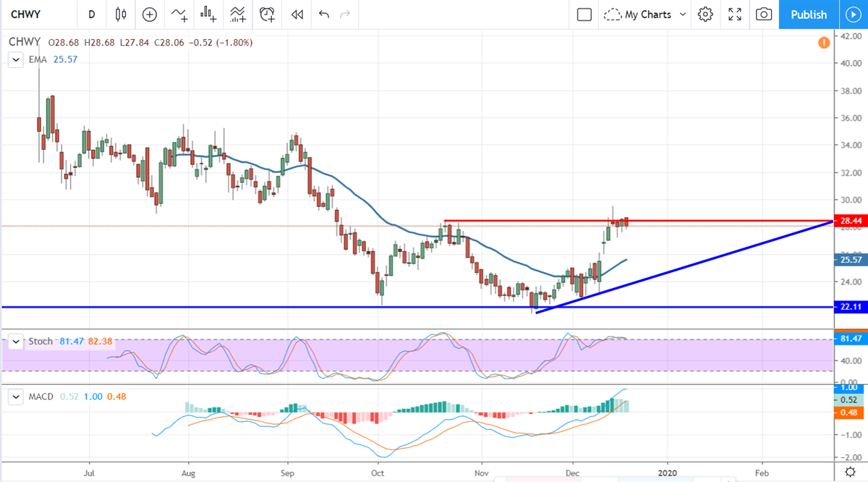The image size is (868, 482).
Task: Select the chart layout square icon
Action: pyautogui.click(x=584, y=14)
